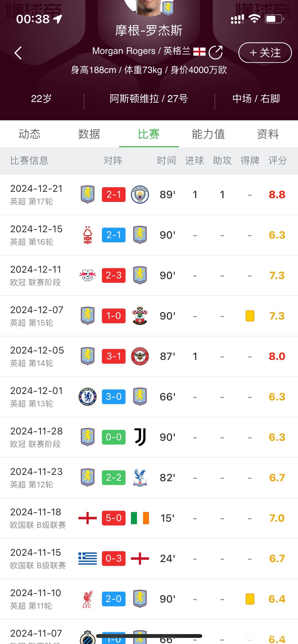Switch to the 数据 tab

(89, 134)
